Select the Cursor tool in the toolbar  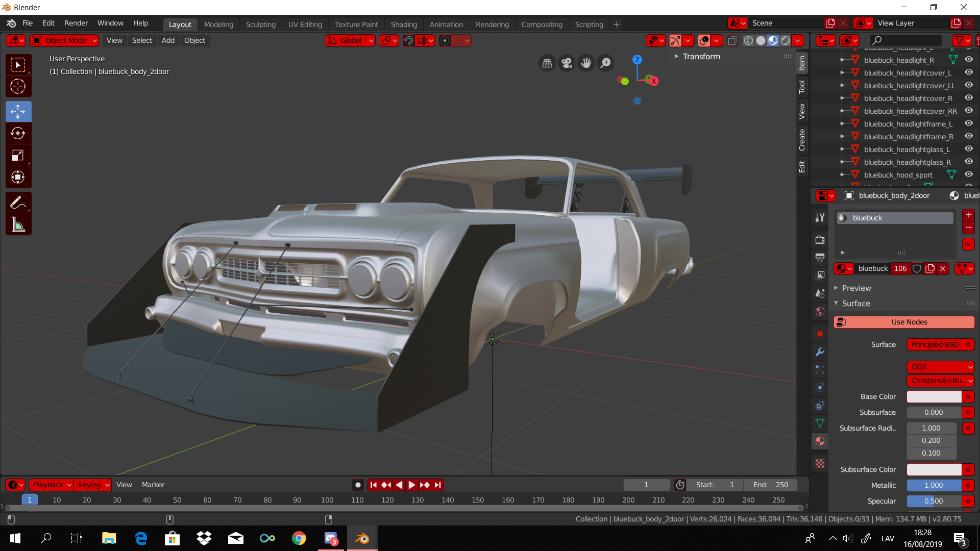click(18, 87)
